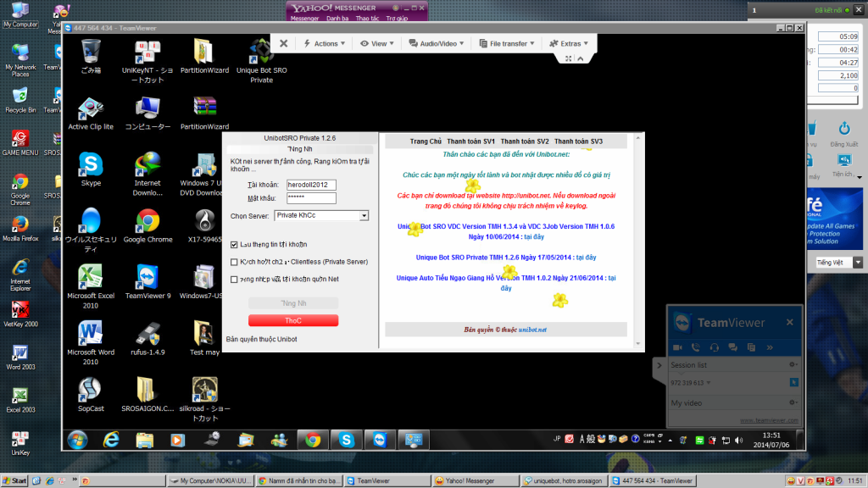Launch Microsoft Excel 2010 shortcut

pos(90,286)
